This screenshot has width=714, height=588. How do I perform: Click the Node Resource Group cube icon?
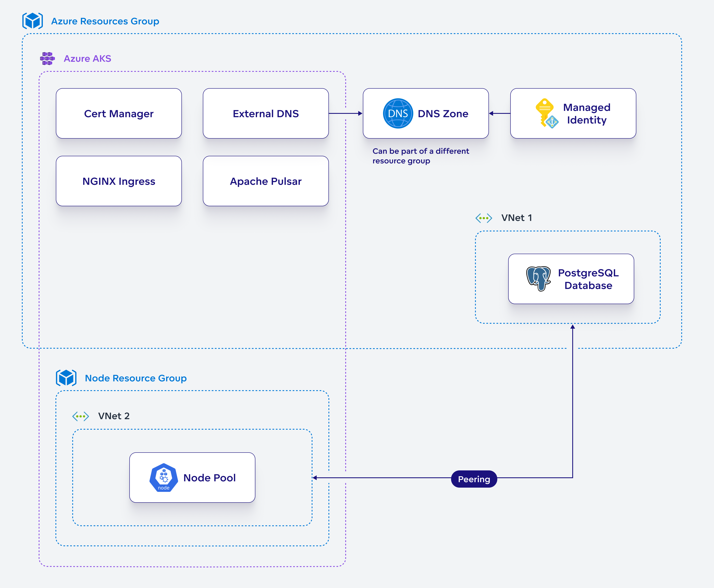[66, 378]
